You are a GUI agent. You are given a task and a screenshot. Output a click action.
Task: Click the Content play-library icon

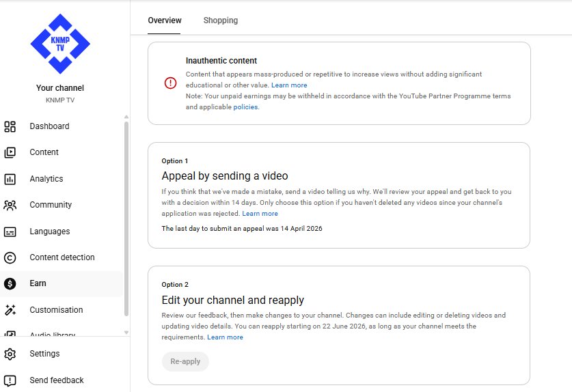coord(10,152)
